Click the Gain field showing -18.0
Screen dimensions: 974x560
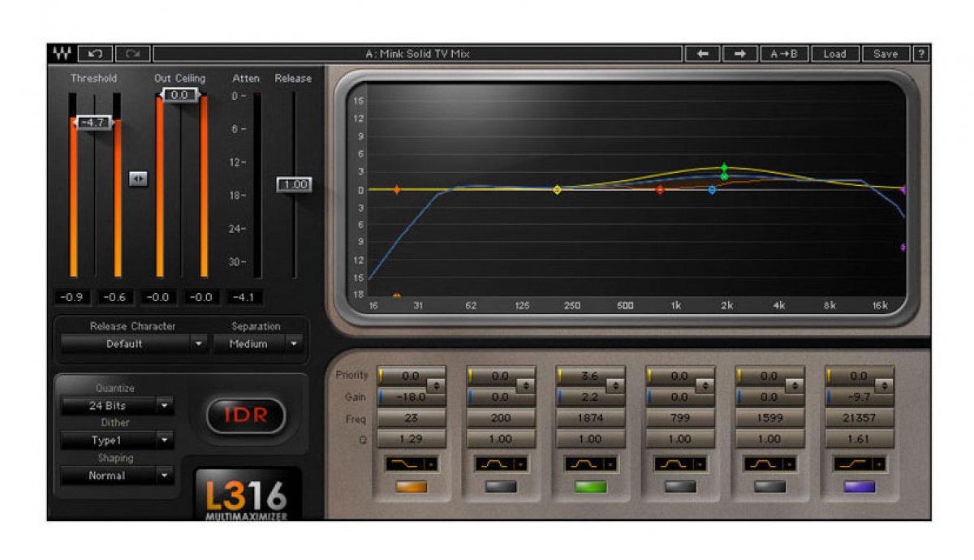(412, 398)
